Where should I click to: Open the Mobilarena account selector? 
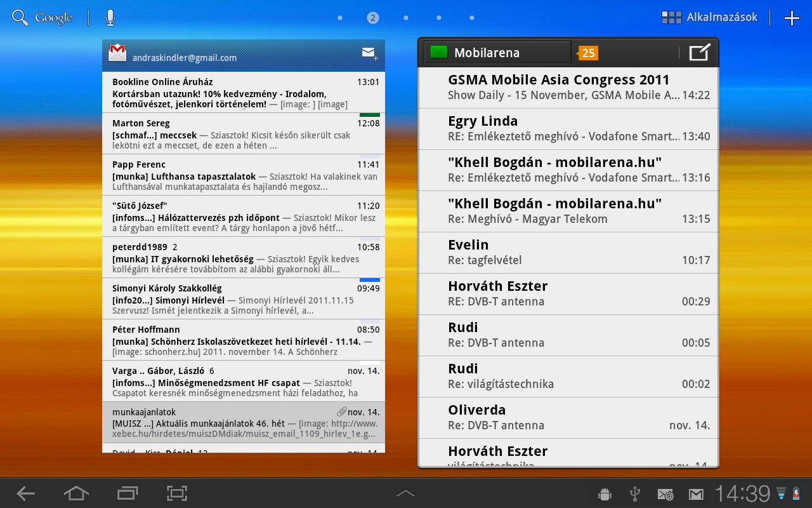coord(498,53)
